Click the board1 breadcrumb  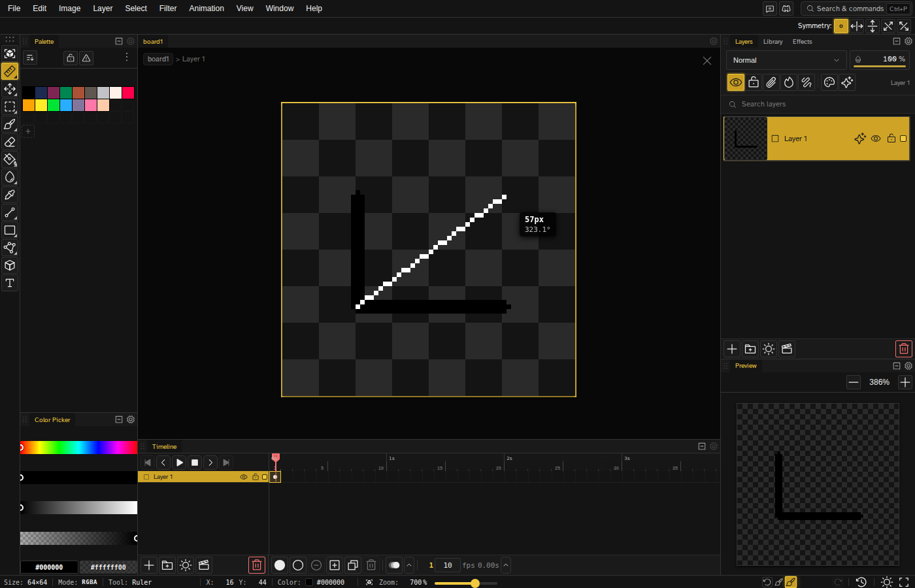(158, 59)
